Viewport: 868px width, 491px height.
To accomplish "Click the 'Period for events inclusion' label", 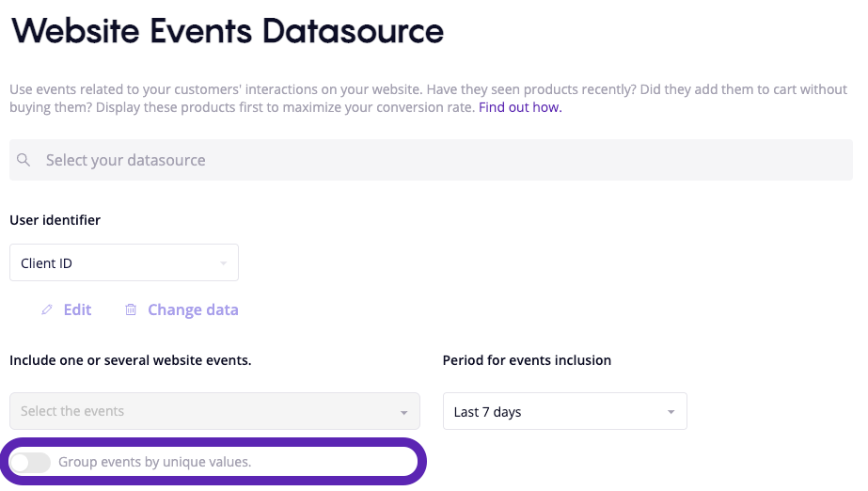I will (x=527, y=360).
